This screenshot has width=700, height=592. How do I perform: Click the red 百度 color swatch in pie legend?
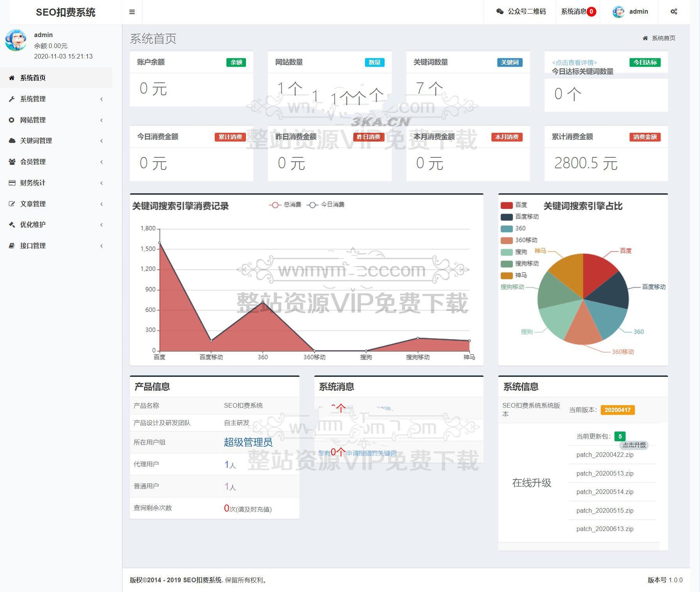pyautogui.click(x=506, y=205)
